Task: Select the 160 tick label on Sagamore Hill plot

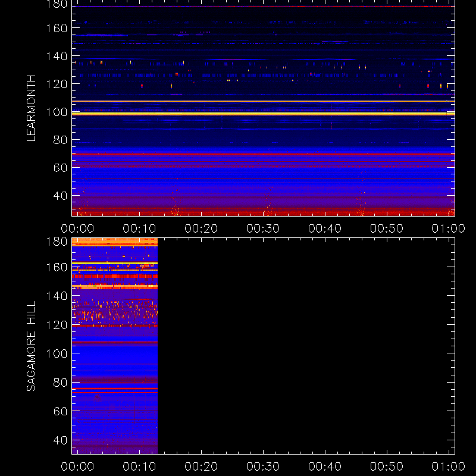Action: pyautogui.click(x=57, y=267)
